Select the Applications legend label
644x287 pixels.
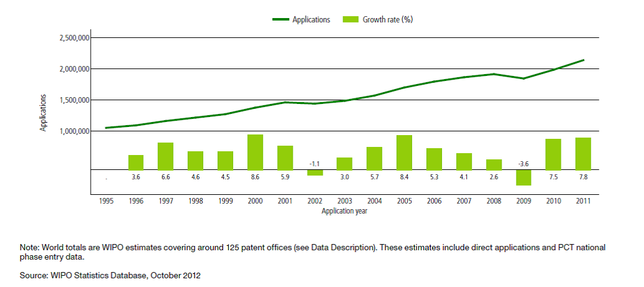coord(312,20)
